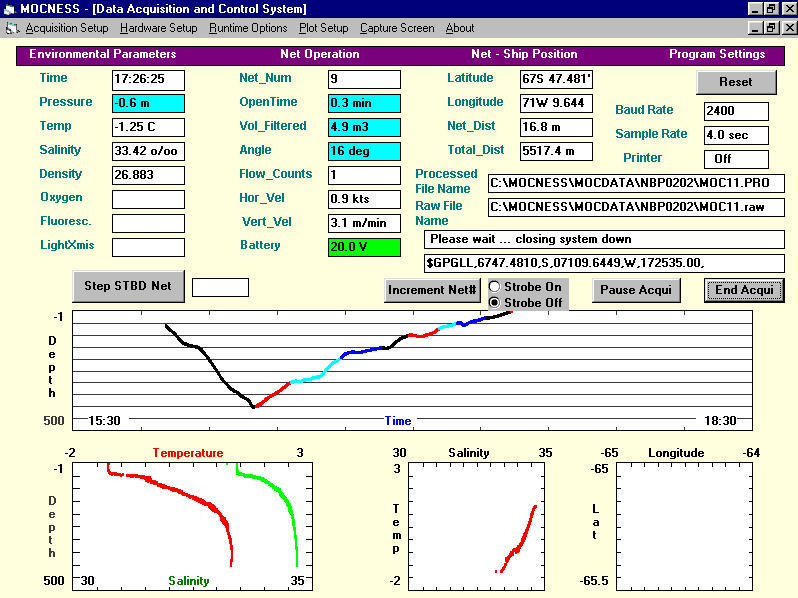Click the Longitude field 71W 9.644
The image size is (798, 598).
tap(556, 103)
